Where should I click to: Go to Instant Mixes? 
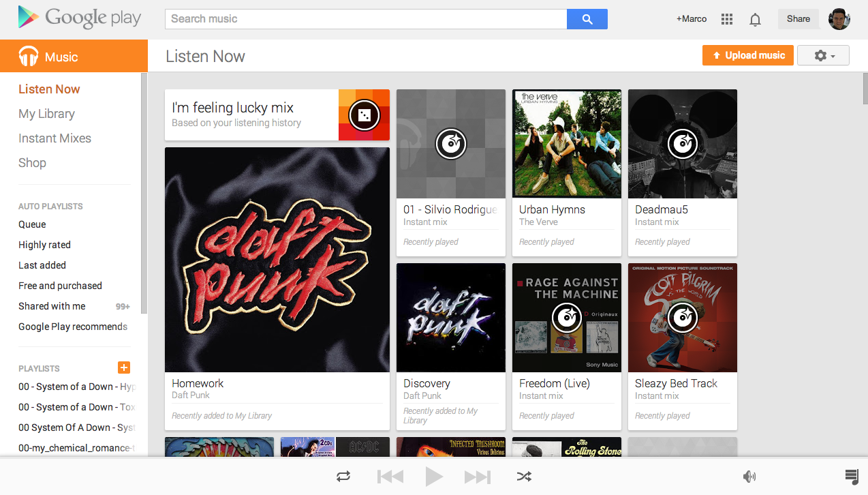(x=55, y=138)
